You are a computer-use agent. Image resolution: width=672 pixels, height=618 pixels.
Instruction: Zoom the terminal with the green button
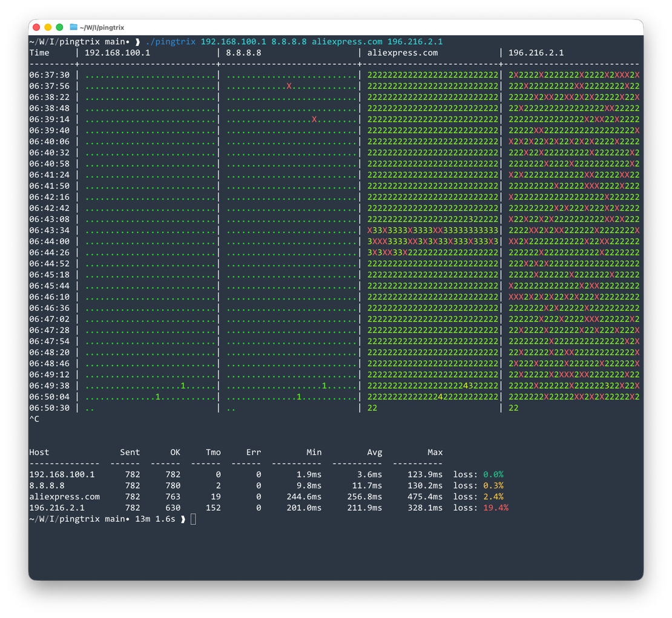click(59, 27)
